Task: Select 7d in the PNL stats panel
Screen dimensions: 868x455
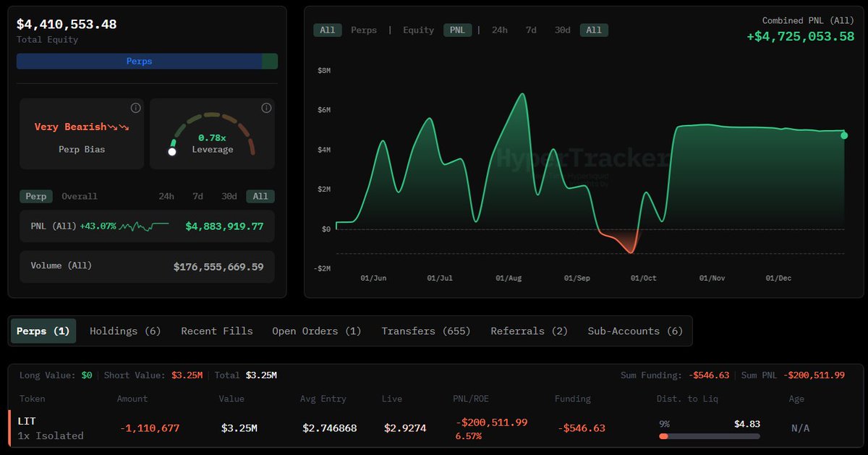Action: coord(197,196)
